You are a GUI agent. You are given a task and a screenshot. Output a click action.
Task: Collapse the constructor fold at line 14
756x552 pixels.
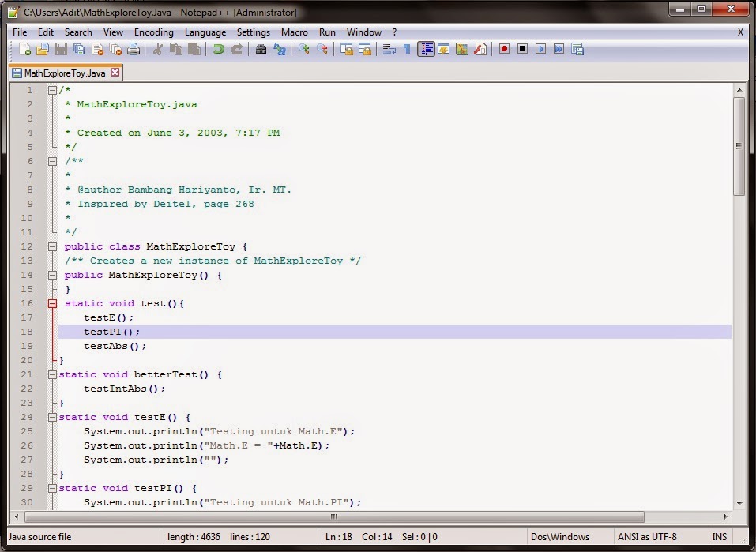tap(53, 276)
